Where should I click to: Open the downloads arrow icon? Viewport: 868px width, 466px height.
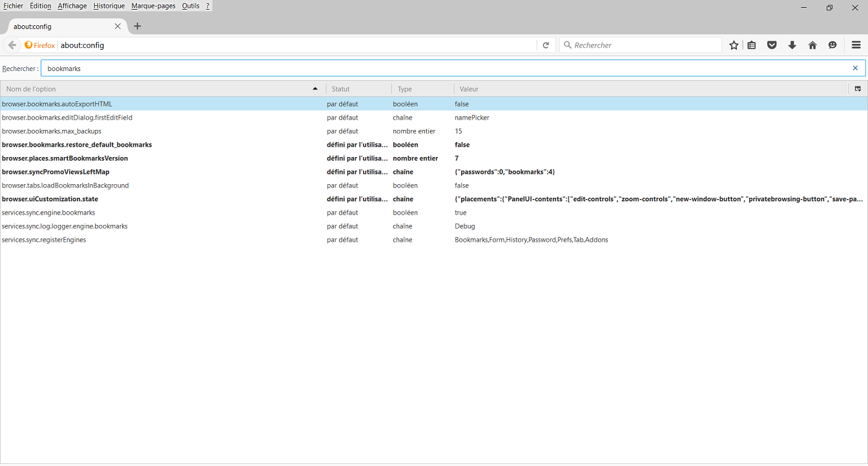tap(792, 45)
